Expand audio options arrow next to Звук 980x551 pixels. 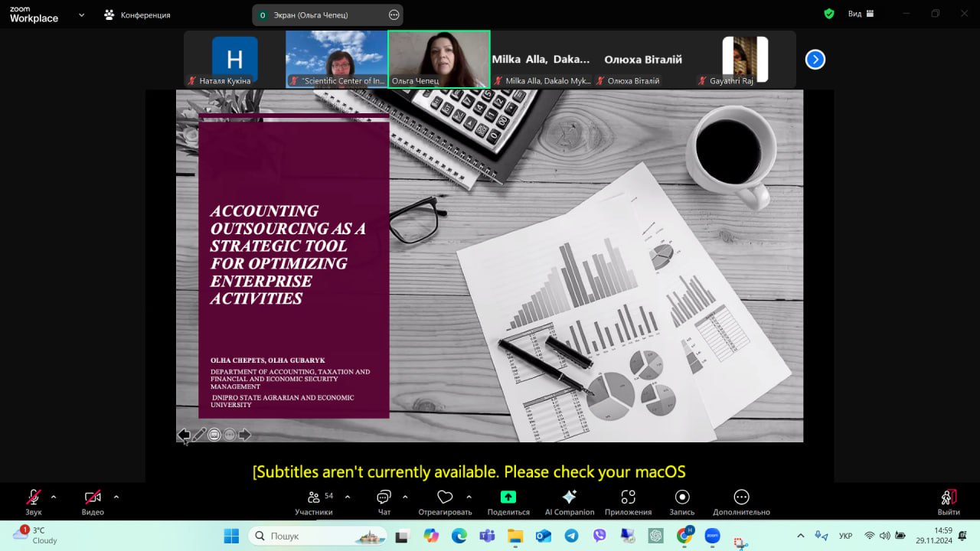[x=54, y=497]
